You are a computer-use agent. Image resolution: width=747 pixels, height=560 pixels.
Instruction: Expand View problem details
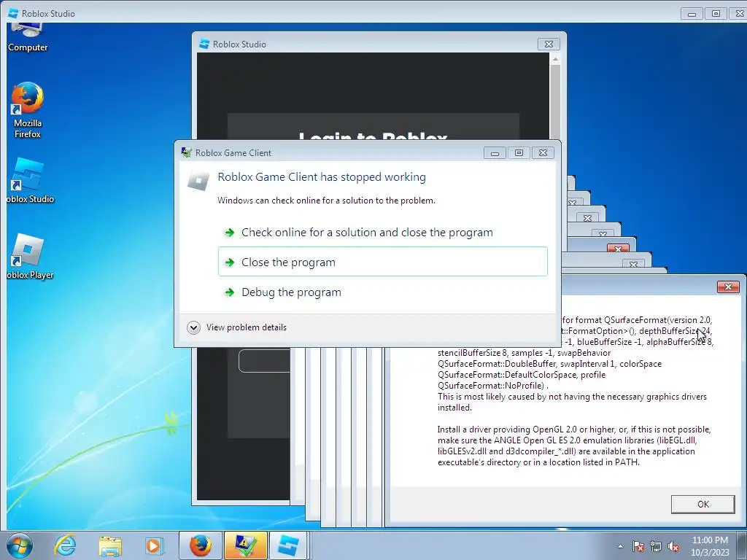coord(237,327)
